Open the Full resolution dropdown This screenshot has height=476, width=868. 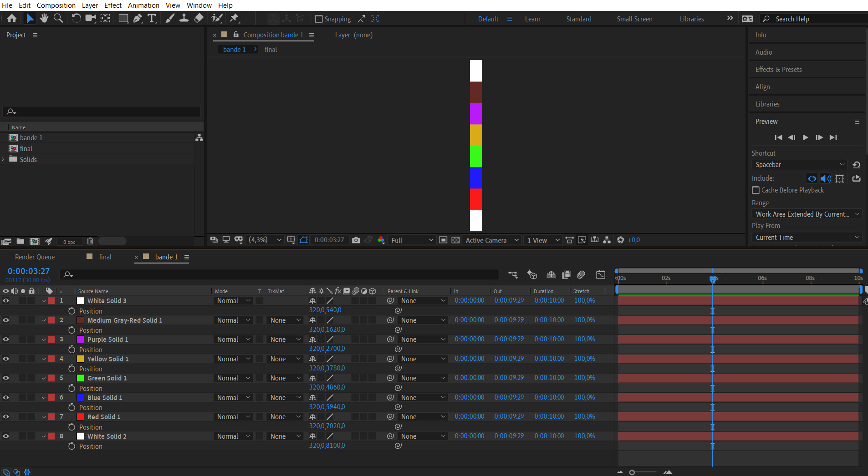pyautogui.click(x=412, y=240)
